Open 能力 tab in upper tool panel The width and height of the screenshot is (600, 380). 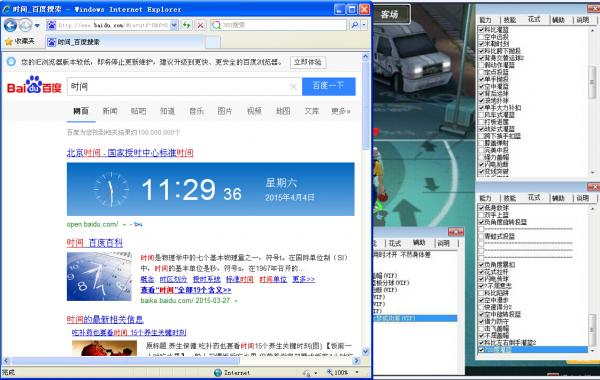(x=485, y=20)
